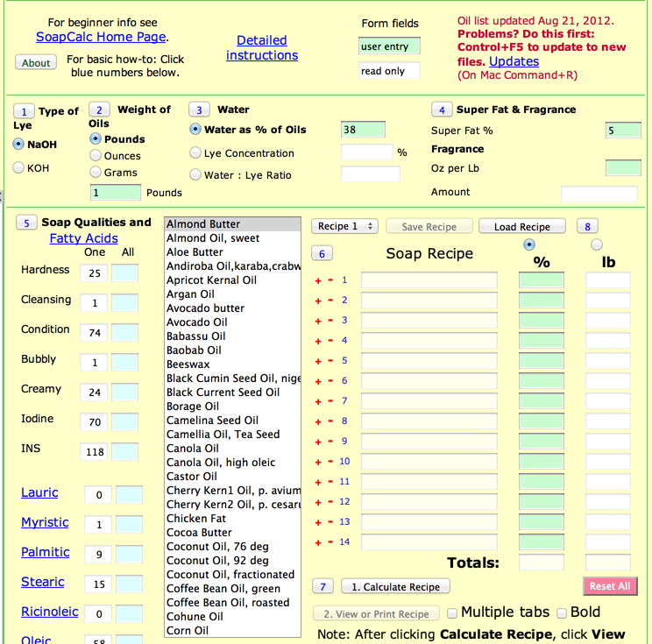Select Lye Concentration option
The height and width of the screenshot is (644, 652).
pos(195,152)
